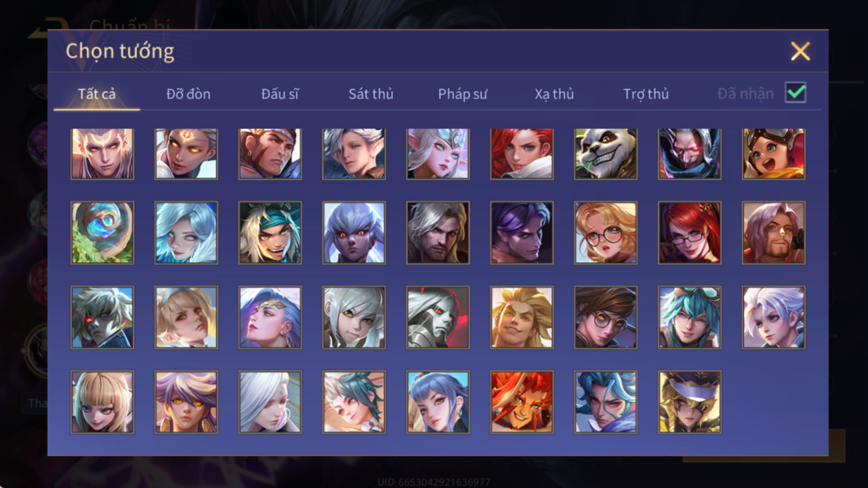This screenshot has width=868, height=488.
Task: Toggle the Đã nhận checkbox
Action: (x=795, y=92)
